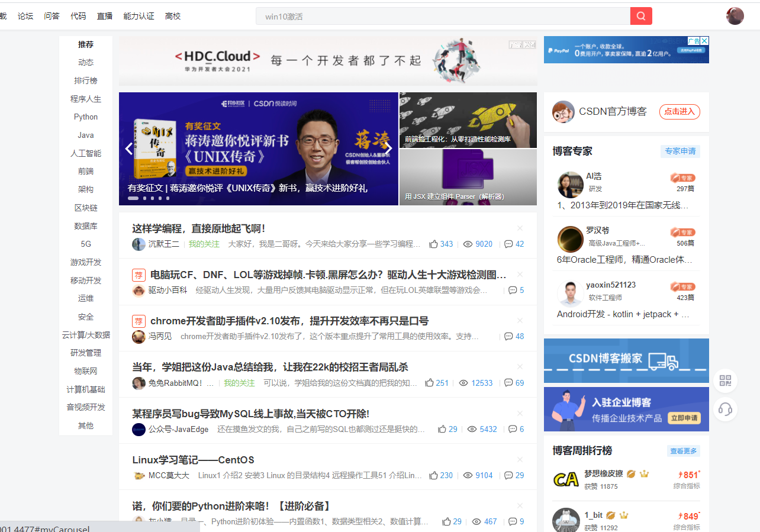Select 云计算/大数据 category in sidebar
Viewport: 760px width, 532px height.
(x=86, y=334)
